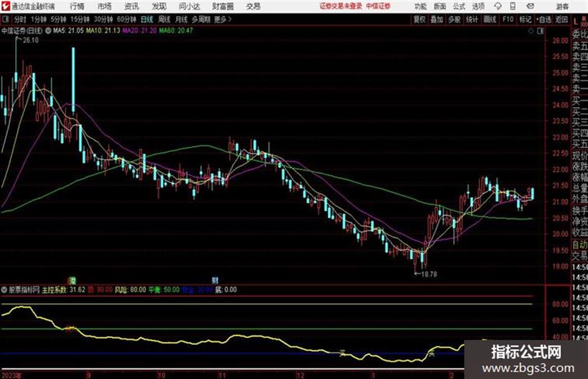Viewport: 588px width, 379px height.
Task: Click the 26.10 high price label
Action: click(30, 40)
